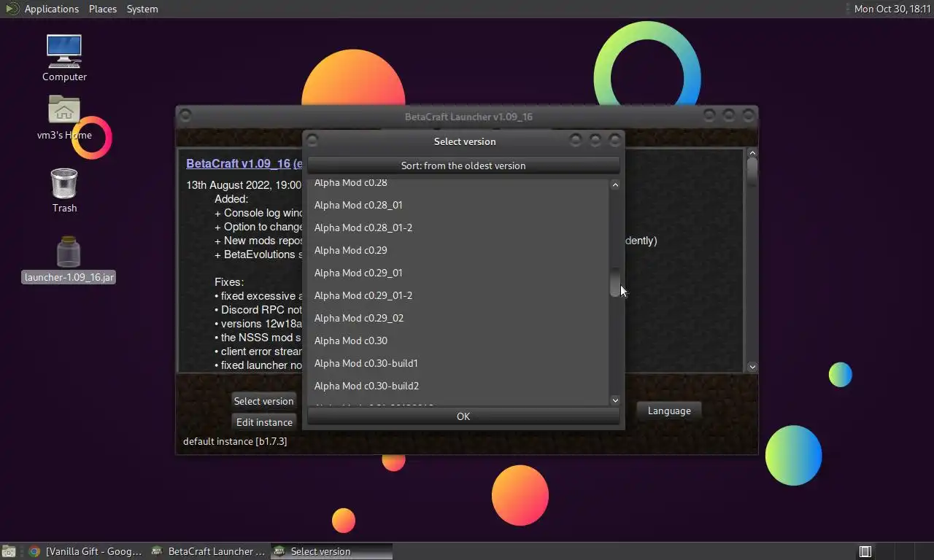Click the GNOME logo next to Applications
The image size is (934, 560).
coord(12,9)
